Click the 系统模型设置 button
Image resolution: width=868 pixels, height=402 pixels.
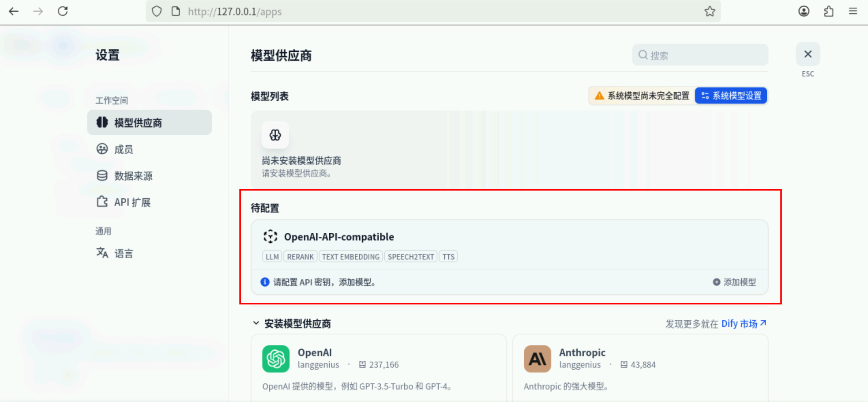731,96
